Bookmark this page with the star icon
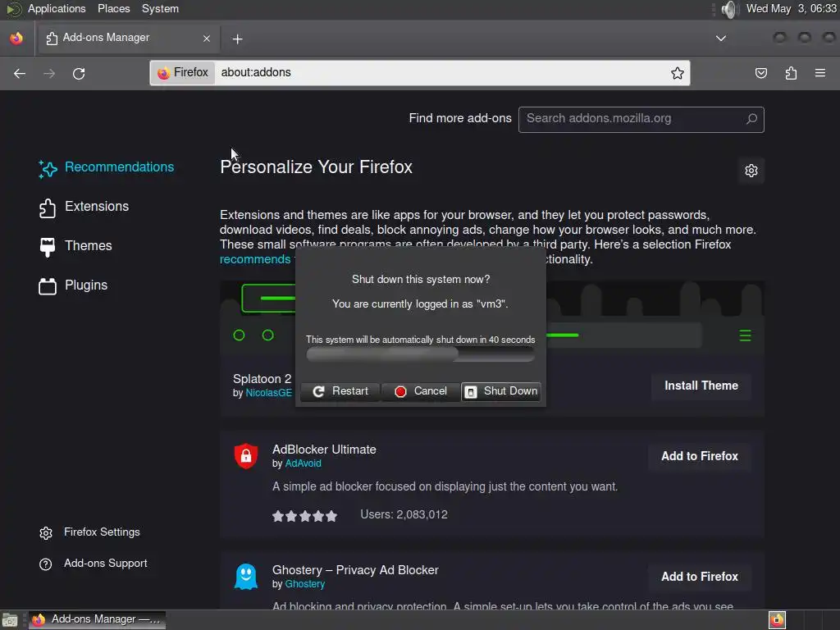Viewport: 840px width, 630px height. click(x=677, y=73)
